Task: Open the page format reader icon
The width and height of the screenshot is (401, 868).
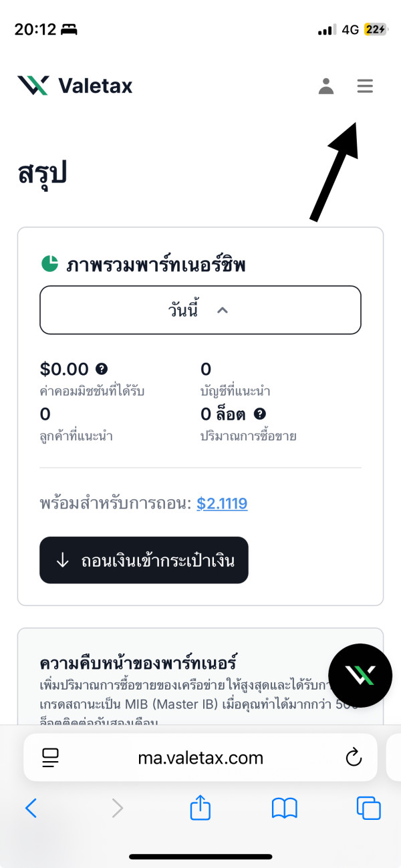Action: pos(51,757)
